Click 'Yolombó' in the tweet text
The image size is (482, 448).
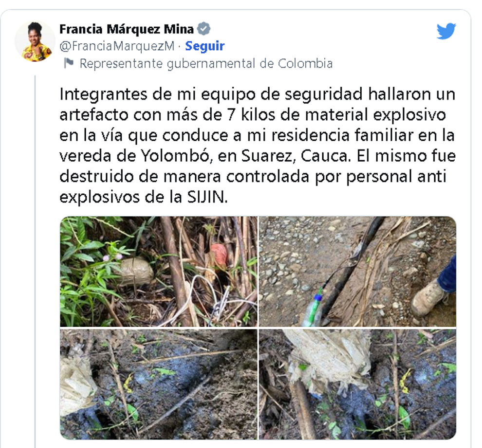[x=176, y=156]
